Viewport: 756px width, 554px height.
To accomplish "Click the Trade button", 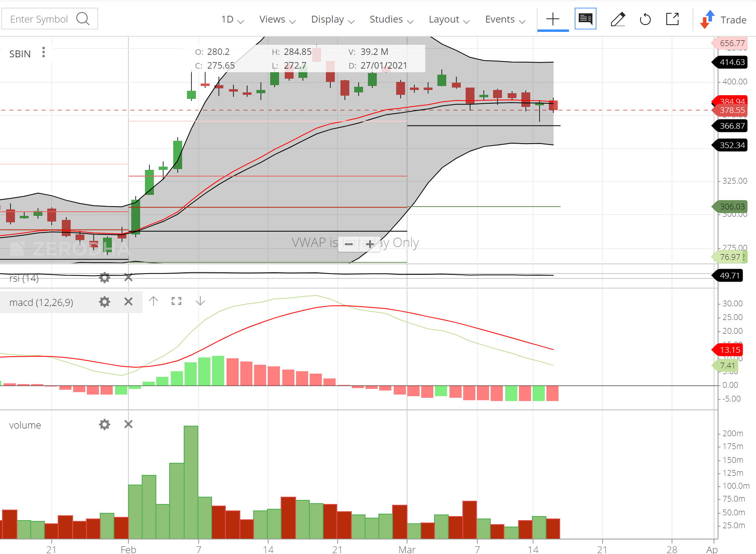I will tap(723, 19).
